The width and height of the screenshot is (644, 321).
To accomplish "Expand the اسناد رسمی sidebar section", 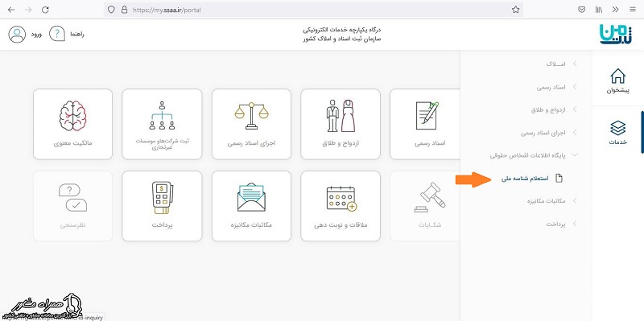I will 556,87.
